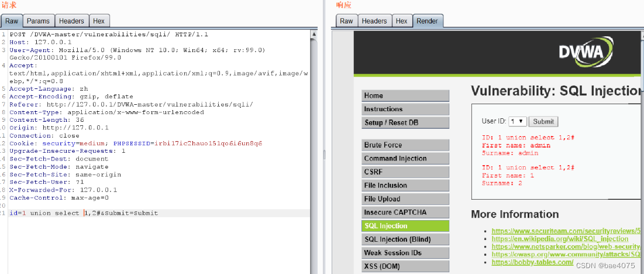
Task: Click the X-Forwarded-For header line
Action: click(63, 190)
